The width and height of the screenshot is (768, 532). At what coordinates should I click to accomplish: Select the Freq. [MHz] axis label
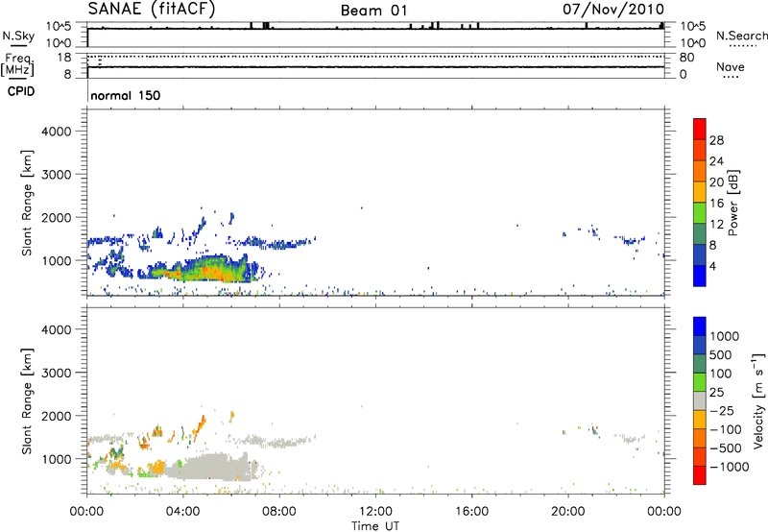click(18, 64)
